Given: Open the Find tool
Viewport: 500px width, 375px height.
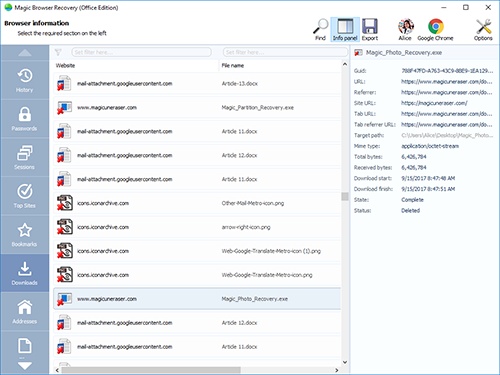Looking at the screenshot, I should point(321,30).
